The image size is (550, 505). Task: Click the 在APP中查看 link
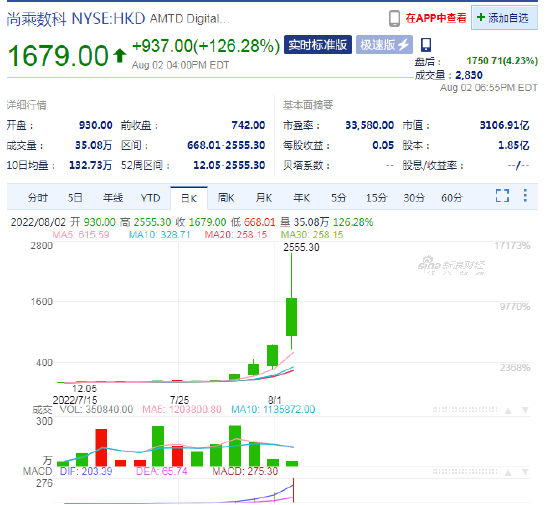pyautogui.click(x=436, y=18)
